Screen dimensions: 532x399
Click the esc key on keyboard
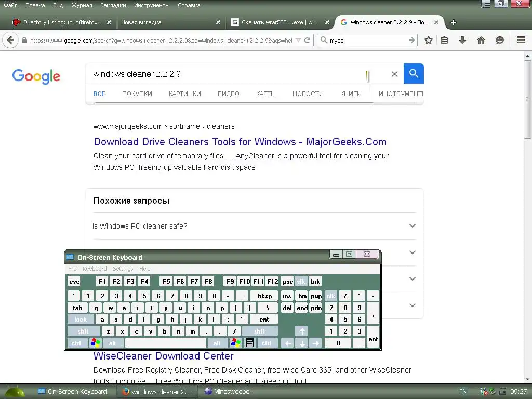(74, 281)
